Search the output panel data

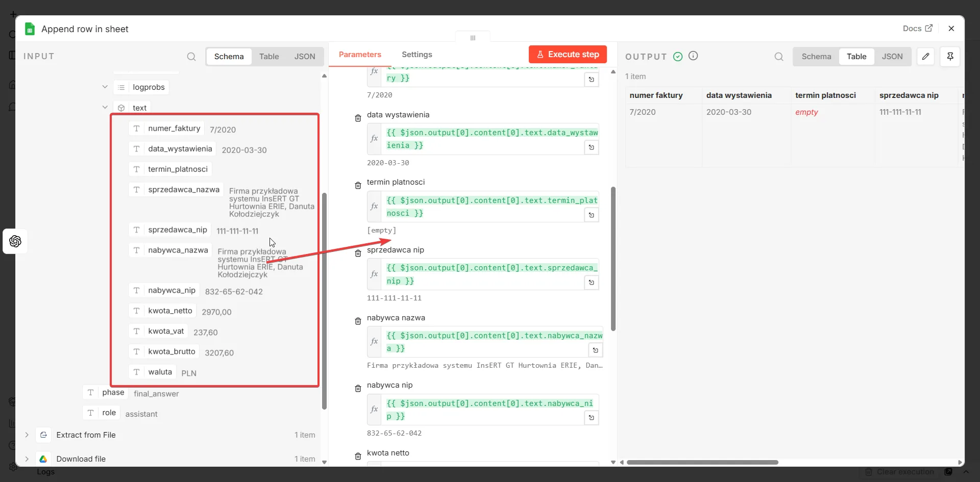[779, 57]
